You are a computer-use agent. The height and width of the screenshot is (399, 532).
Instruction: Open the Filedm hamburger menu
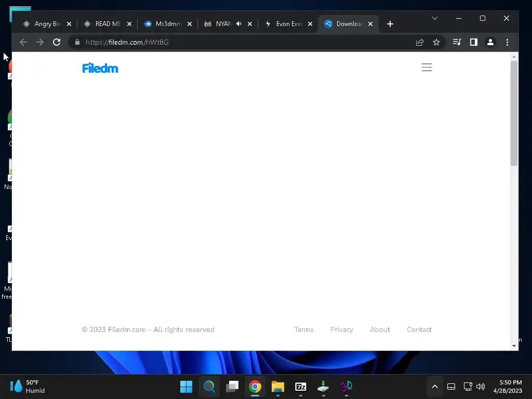click(427, 67)
